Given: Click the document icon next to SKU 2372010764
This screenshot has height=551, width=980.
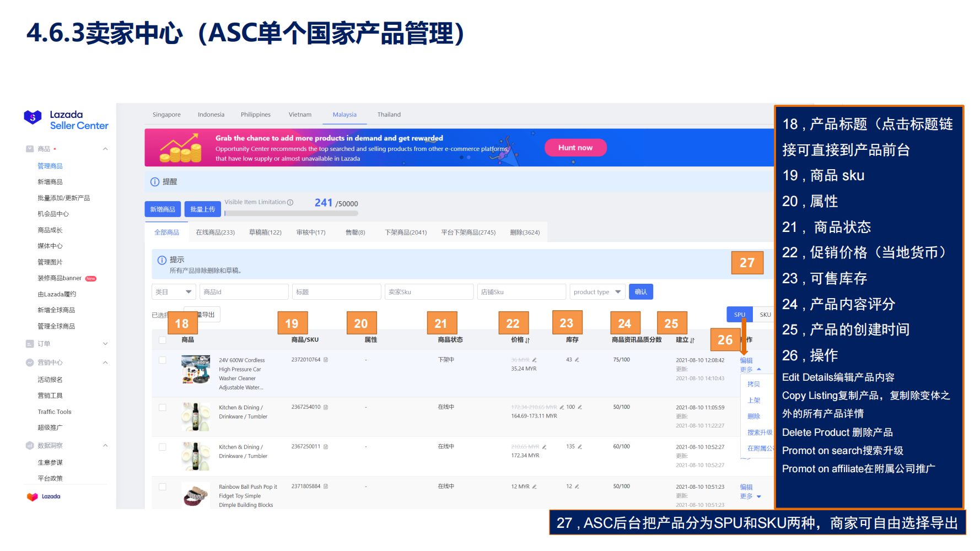Looking at the screenshot, I should pos(325,360).
